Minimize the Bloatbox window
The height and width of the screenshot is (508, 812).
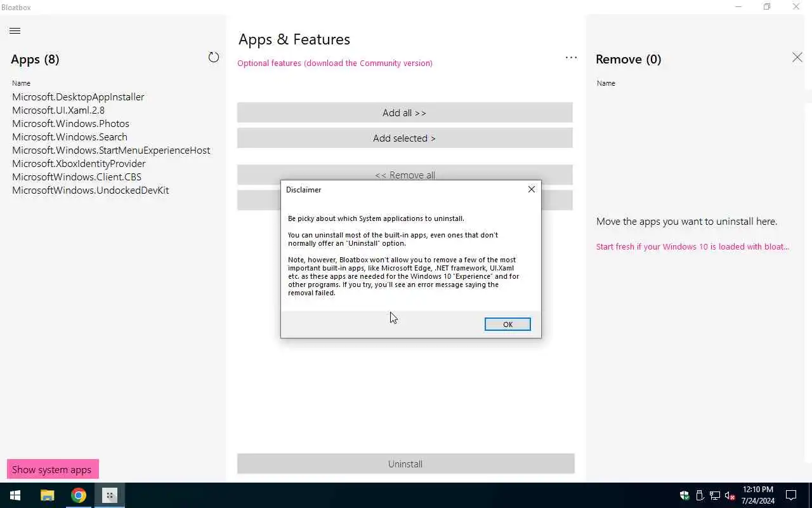(738, 7)
